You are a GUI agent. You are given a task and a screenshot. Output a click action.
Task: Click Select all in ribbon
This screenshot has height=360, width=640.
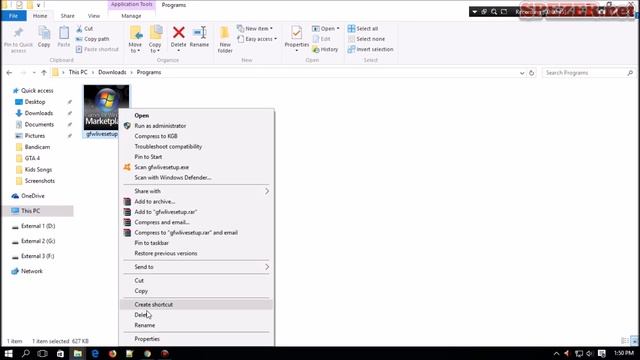click(363, 29)
